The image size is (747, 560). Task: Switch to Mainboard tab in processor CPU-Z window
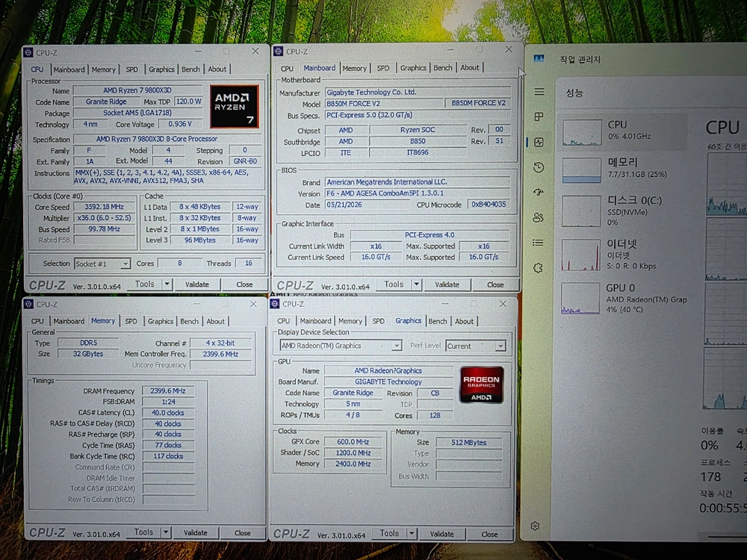pos(69,69)
